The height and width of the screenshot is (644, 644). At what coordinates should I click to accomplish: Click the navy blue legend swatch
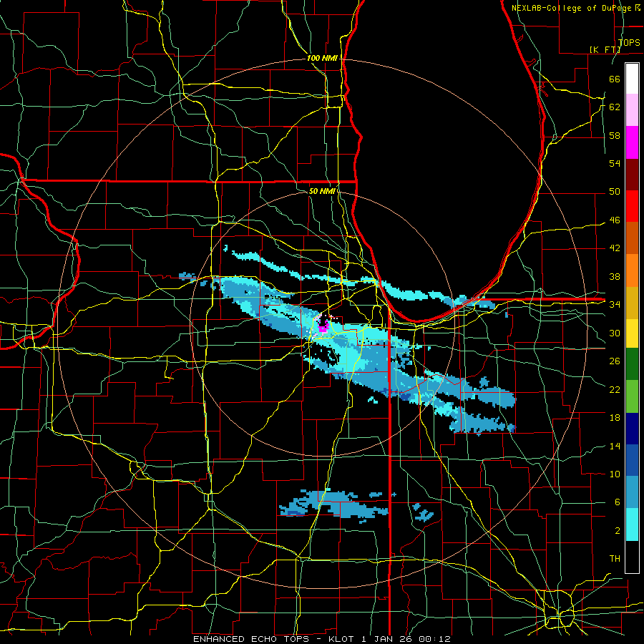632,429
